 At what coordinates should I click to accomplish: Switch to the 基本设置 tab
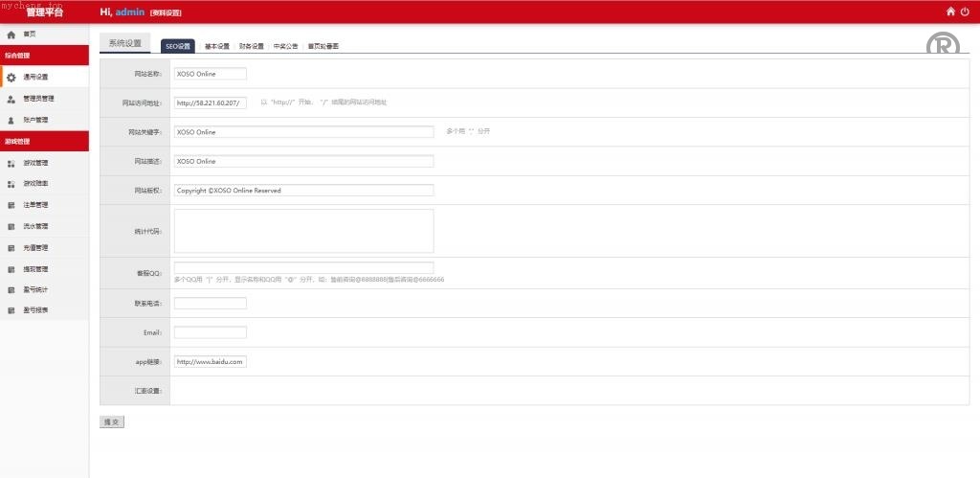click(x=217, y=46)
